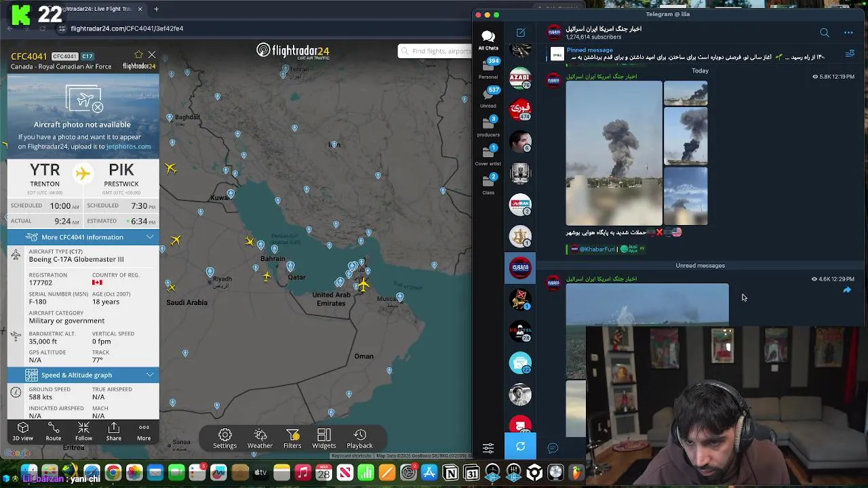This screenshot has width=868, height=488.
Task: Open Telegram channel more options menu
Action: [x=848, y=33]
